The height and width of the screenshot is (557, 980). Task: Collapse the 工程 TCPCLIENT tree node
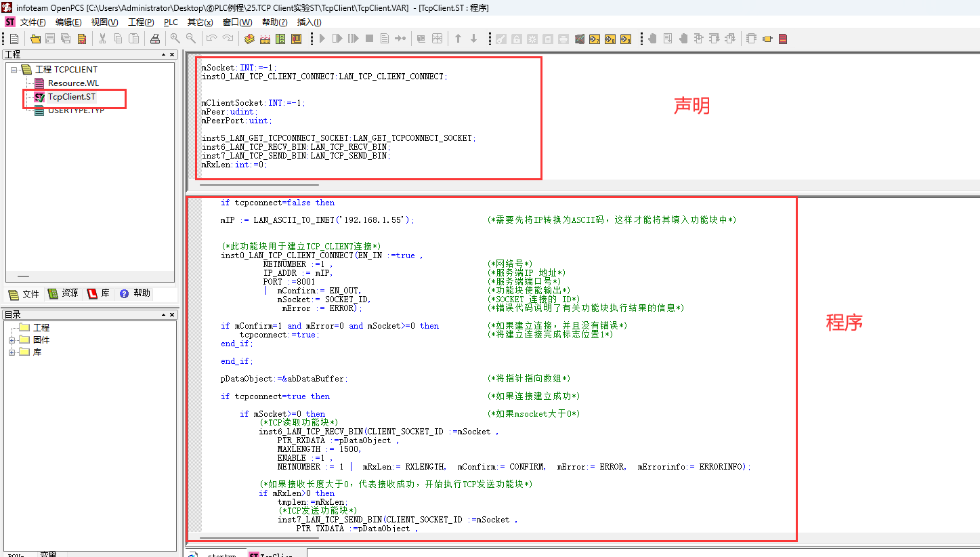pos(14,70)
